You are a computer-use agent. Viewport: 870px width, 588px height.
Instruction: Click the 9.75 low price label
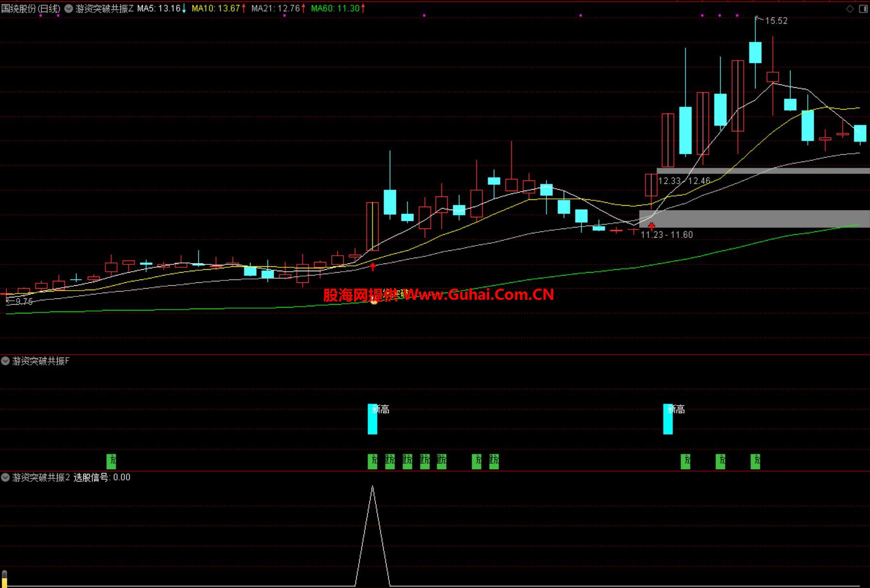pyautogui.click(x=24, y=302)
